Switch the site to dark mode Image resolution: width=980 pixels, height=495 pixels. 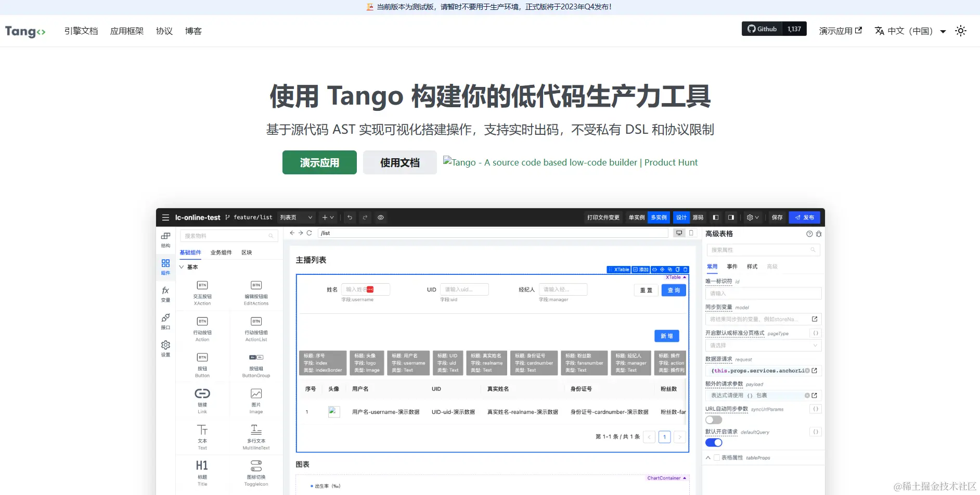(961, 31)
